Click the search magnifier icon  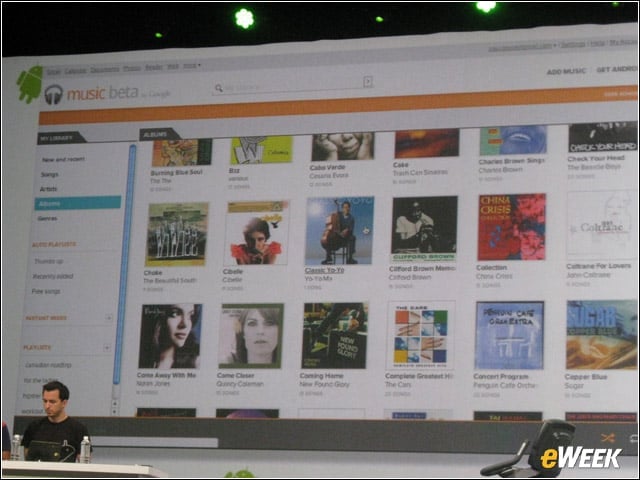click(x=219, y=88)
